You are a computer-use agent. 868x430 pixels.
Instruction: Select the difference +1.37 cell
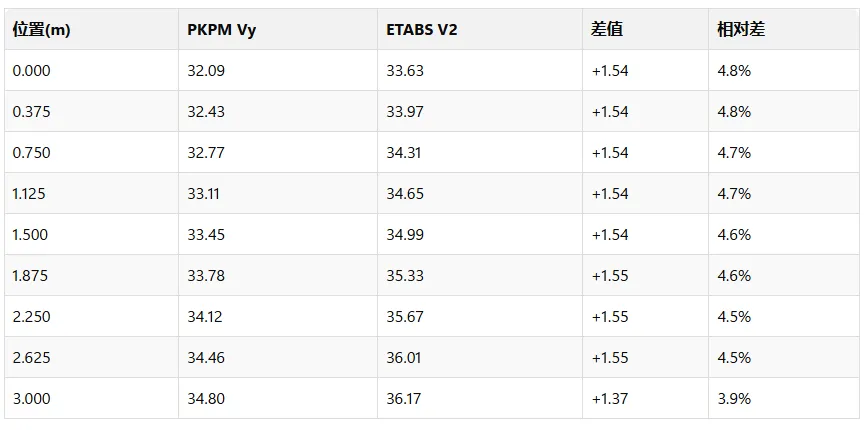(x=645, y=398)
